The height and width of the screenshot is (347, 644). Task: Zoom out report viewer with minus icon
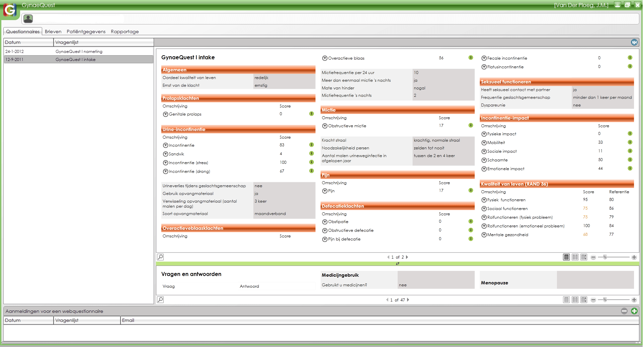tap(593, 257)
